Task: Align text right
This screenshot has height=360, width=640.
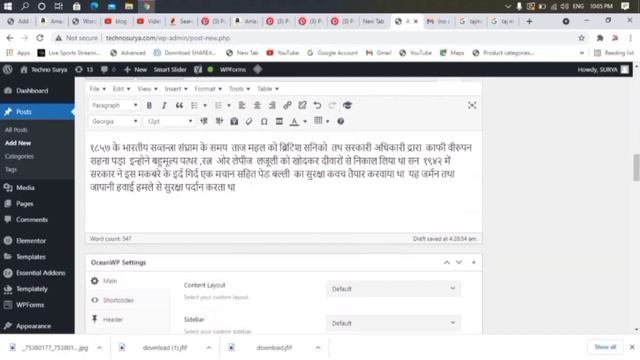Action: (272, 105)
